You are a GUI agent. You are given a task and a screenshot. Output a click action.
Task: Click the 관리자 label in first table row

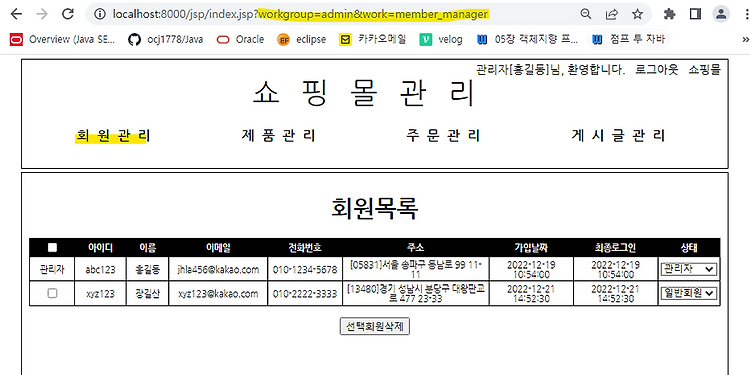click(x=52, y=270)
